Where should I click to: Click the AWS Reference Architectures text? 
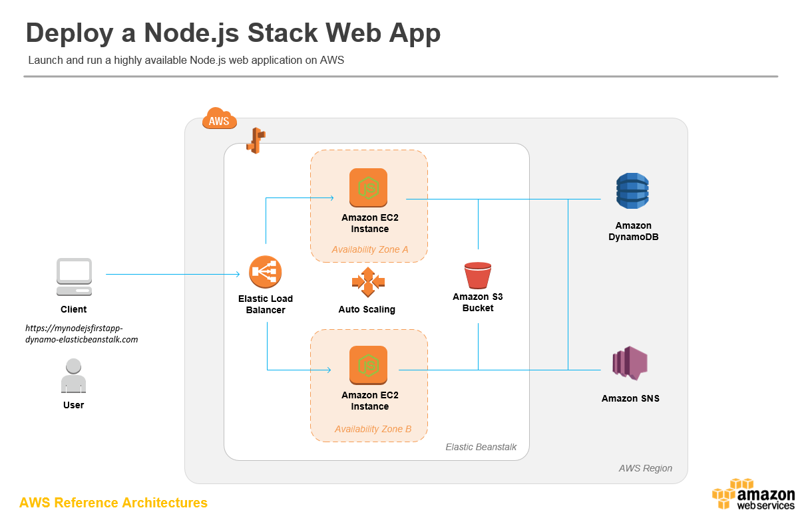[113, 503]
